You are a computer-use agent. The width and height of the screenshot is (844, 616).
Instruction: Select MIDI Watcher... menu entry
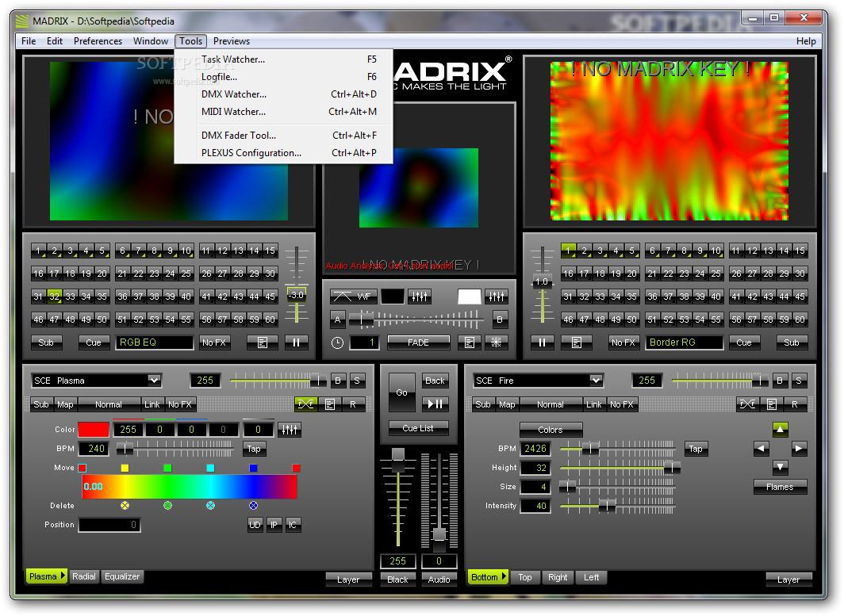(284, 111)
